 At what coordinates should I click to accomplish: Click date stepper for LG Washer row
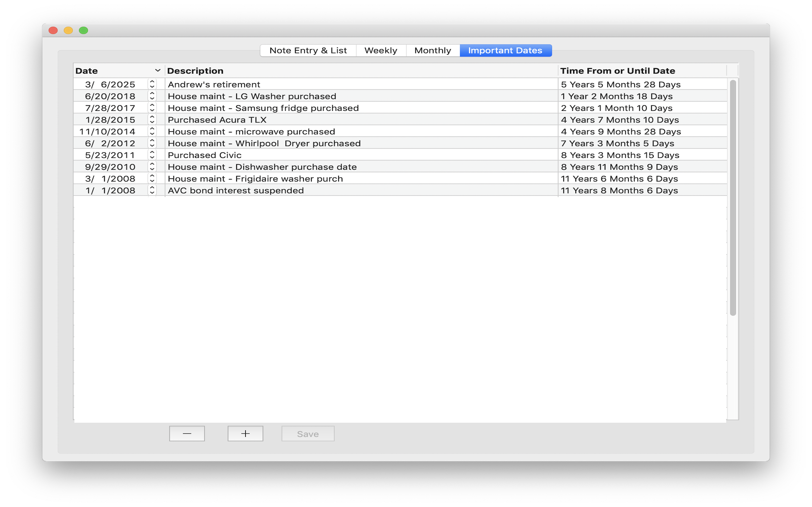[152, 96]
